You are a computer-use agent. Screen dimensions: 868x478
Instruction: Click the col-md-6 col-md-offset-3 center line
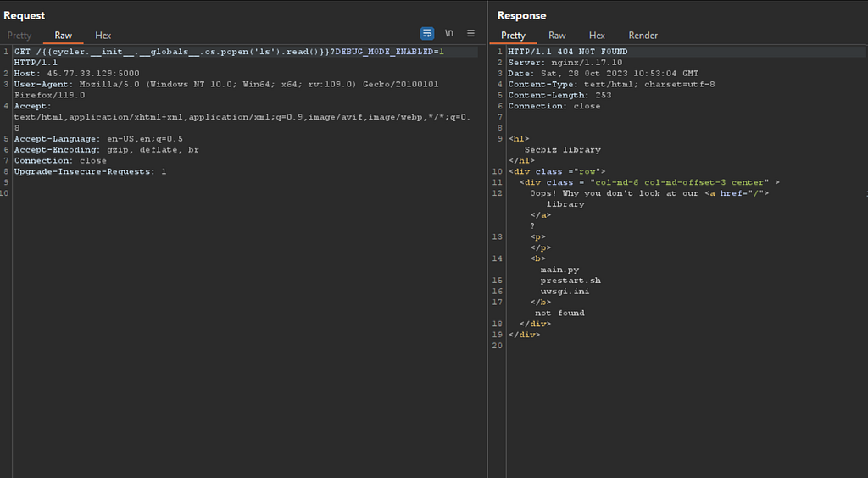[650, 182]
